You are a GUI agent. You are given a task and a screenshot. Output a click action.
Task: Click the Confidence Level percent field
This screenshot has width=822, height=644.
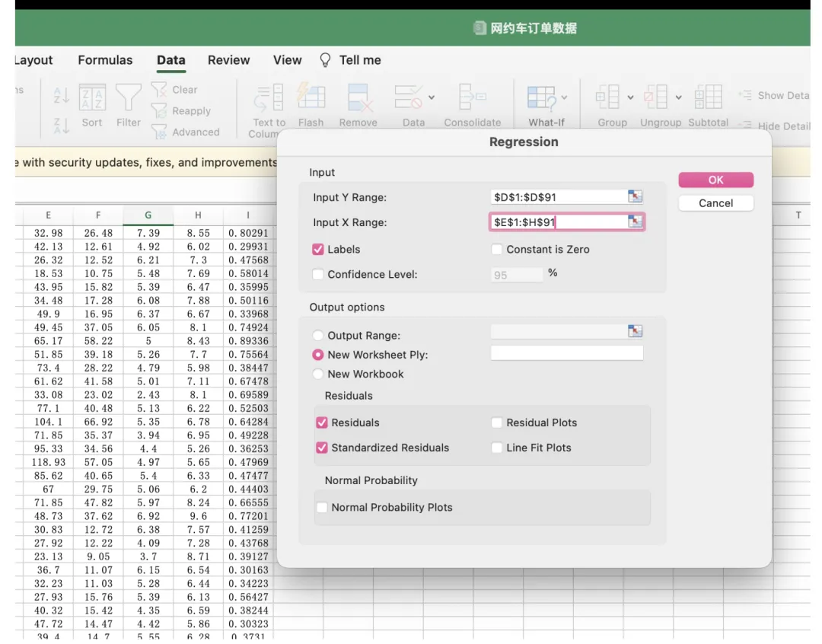point(516,275)
